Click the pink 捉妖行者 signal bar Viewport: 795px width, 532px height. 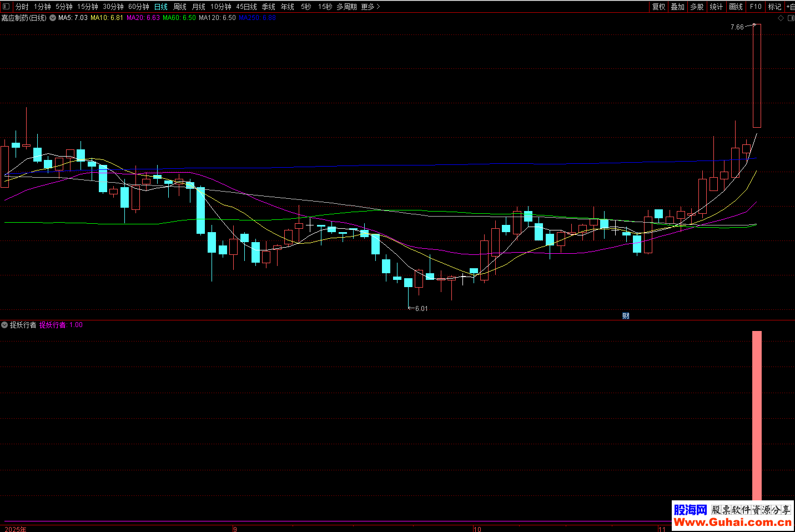tap(757, 416)
